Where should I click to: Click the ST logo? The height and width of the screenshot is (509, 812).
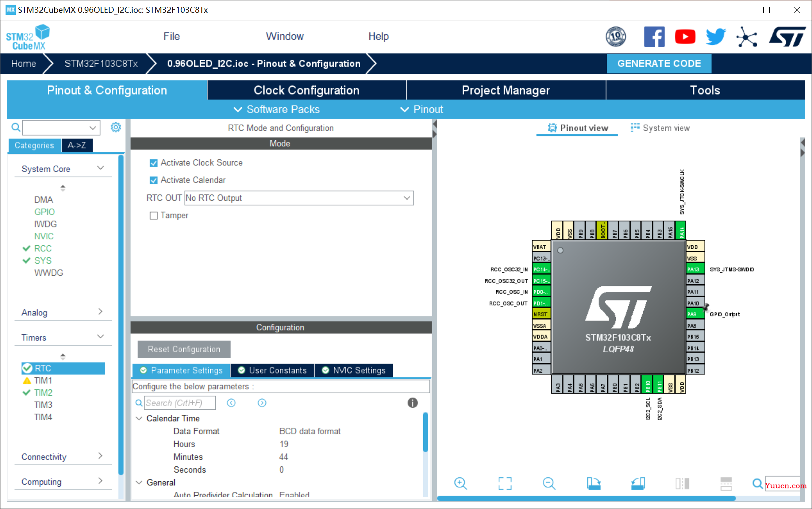[x=787, y=37]
